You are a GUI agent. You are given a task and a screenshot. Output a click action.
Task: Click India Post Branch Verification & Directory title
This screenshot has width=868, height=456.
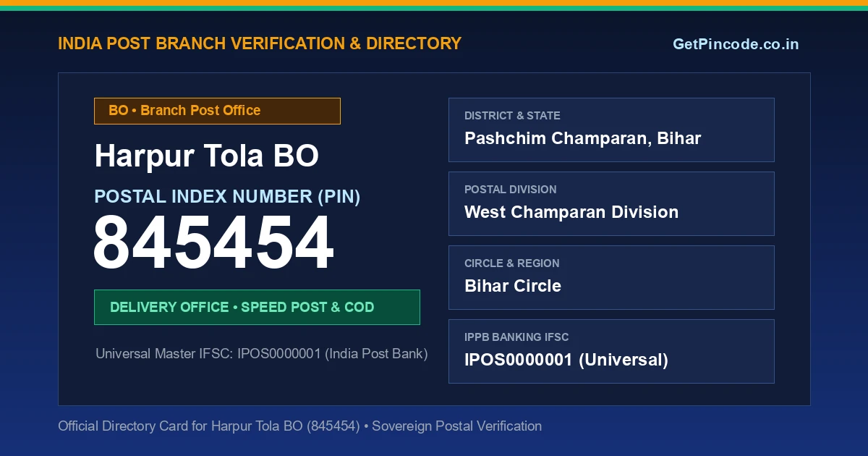tap(260, 43)
